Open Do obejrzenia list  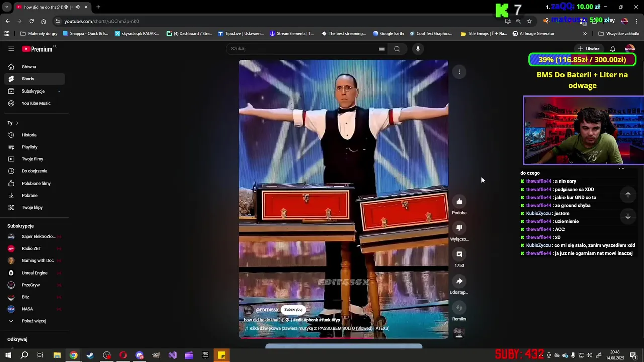pos(34,171)
